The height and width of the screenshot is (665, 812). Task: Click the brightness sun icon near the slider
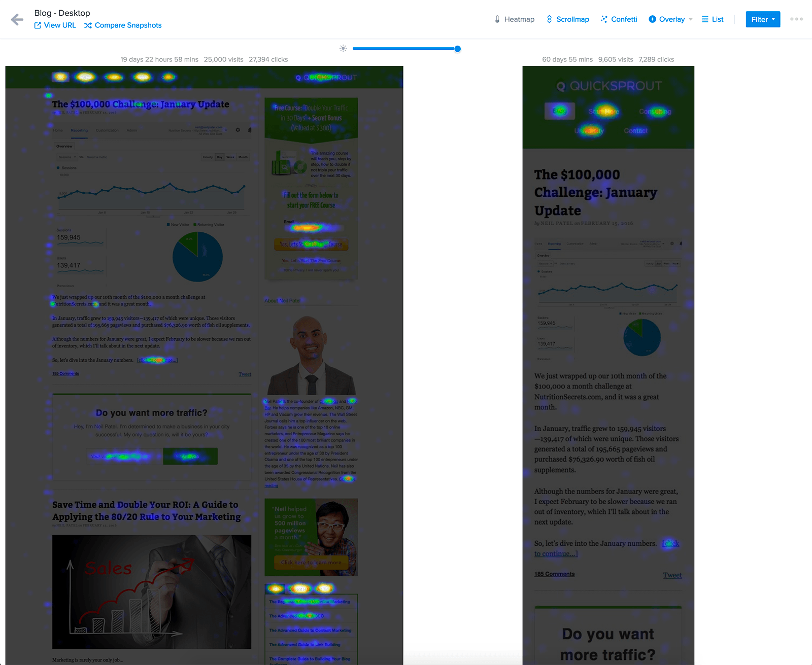[x=343, y=49]
